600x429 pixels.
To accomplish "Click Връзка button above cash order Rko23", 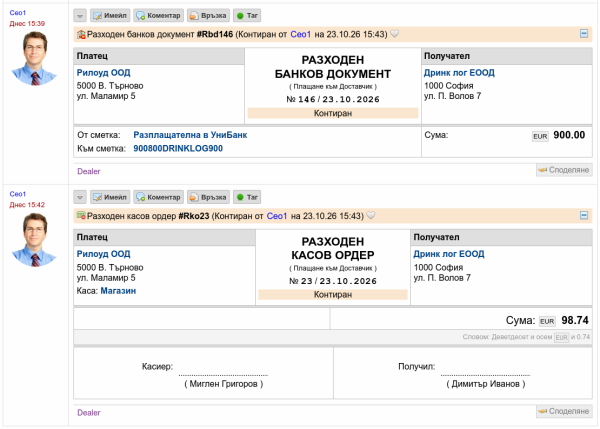I will 209,197.
